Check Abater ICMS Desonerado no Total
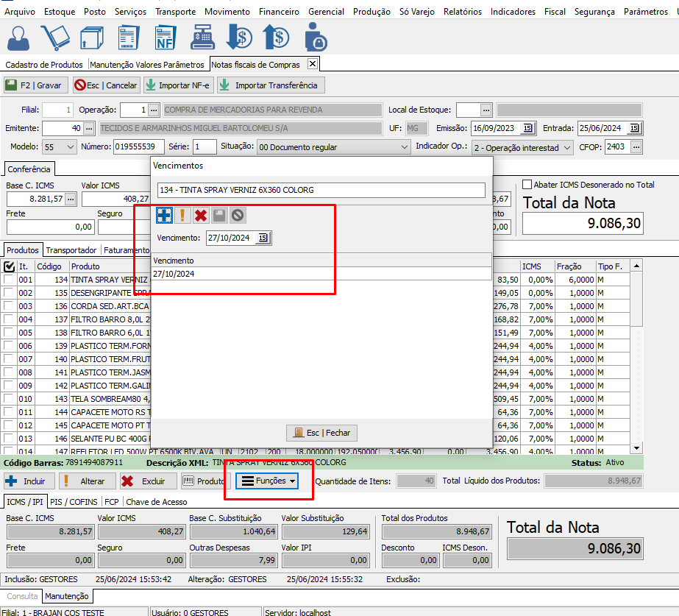The image size is (679, 616). (x=527, y=185)
